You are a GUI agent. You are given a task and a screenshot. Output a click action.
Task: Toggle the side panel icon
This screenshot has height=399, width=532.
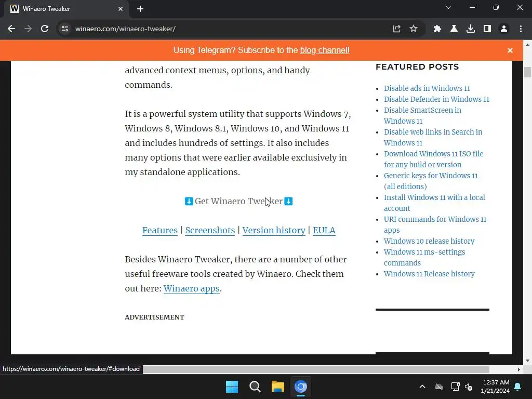pyautogui.click(x=487, y=29)
